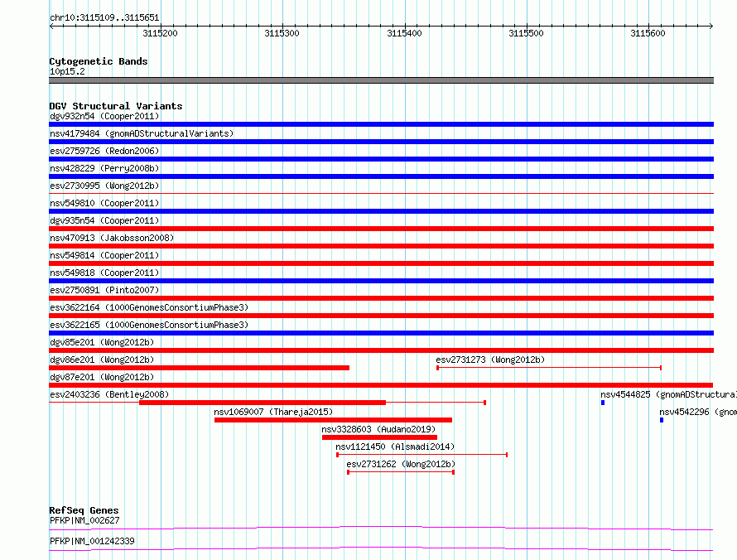Viewport: 737px width, 560px height.
Task: Select the nsv1121450 (Alsmadi2014) label
Action: click(x=395, y=447)
